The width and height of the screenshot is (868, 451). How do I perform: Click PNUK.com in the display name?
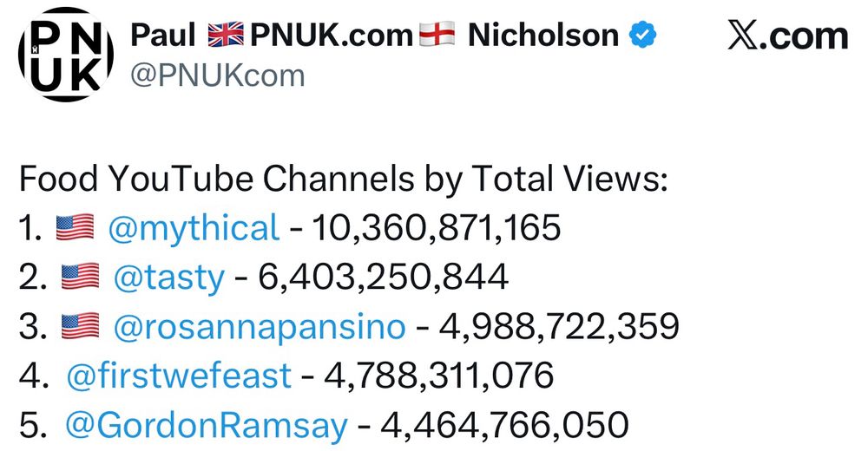(332, 36)
